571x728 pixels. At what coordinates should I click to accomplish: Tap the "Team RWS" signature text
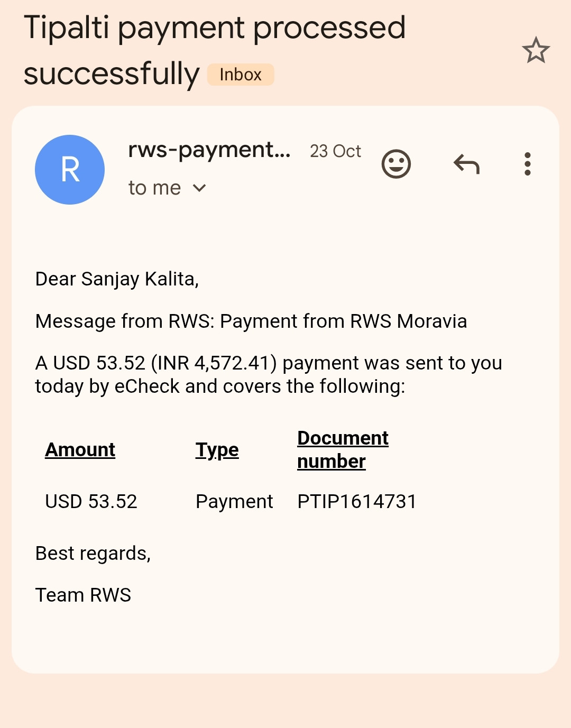click(83, 595)
